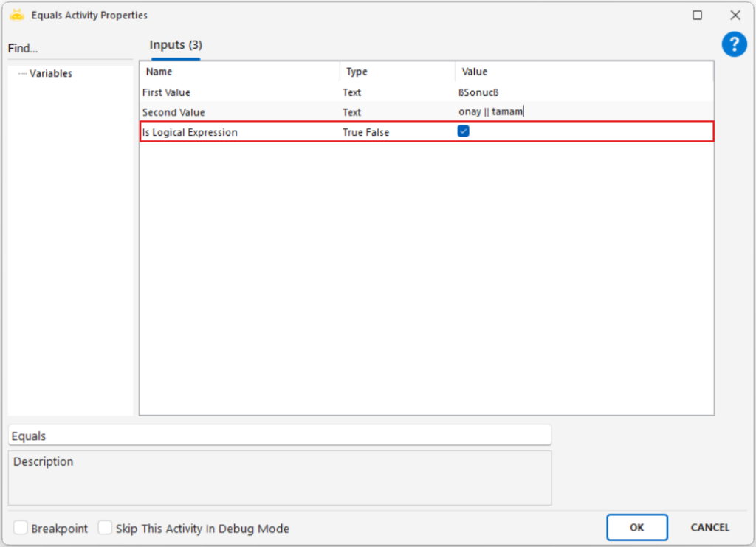Tick the Is Logical Expression checkbox
The width and height of the screenshot is (756, 547).
464,131
